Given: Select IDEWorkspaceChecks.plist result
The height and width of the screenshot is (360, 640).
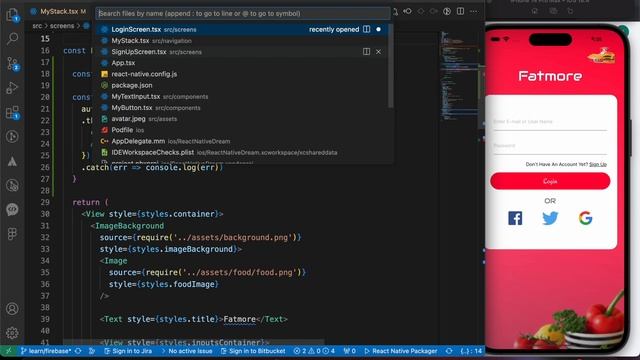Looking at the screenshot, I should [x=242, y=152].
